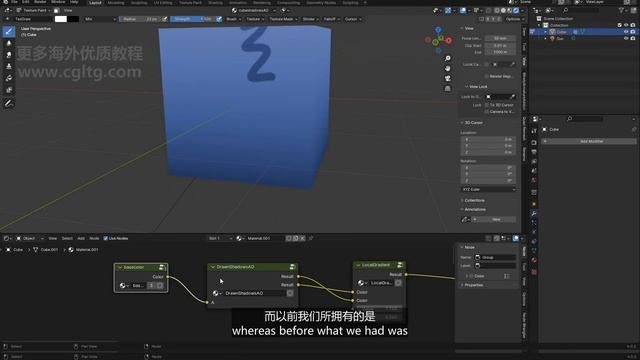Open the Help menu
This screenshot has width=640, height=360.
click(x=74, y=2)
